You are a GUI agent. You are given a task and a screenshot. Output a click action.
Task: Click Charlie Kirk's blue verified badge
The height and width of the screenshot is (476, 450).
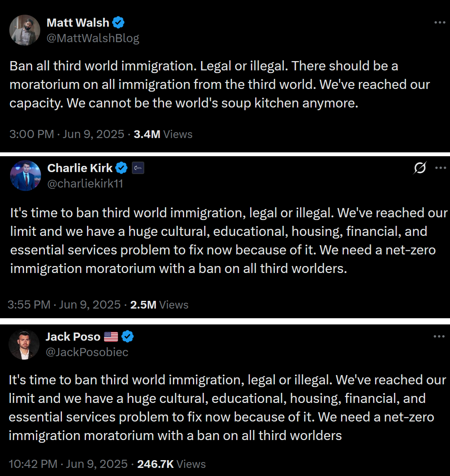[x=122, y=168]
